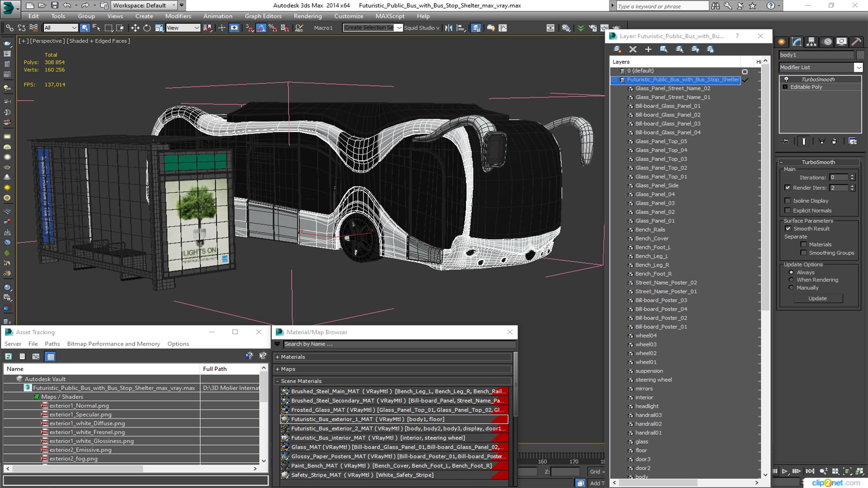This screenshot has height=488, width=868.
Task: Expand the Materials group in Material Browser
Action: click(x=278, y=357)
